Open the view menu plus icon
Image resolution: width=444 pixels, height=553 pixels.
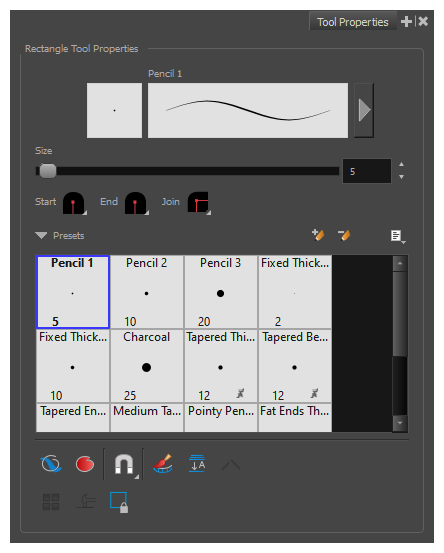coord(406,22)
